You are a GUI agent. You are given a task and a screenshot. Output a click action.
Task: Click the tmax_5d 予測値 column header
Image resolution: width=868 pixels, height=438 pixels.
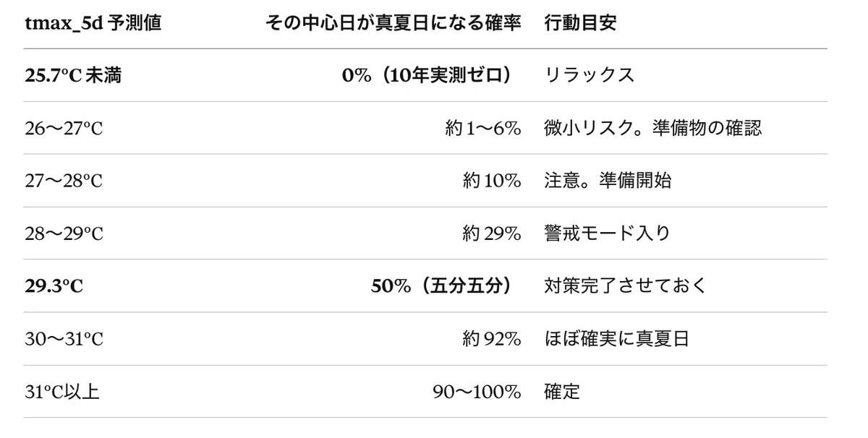(93, 23)
